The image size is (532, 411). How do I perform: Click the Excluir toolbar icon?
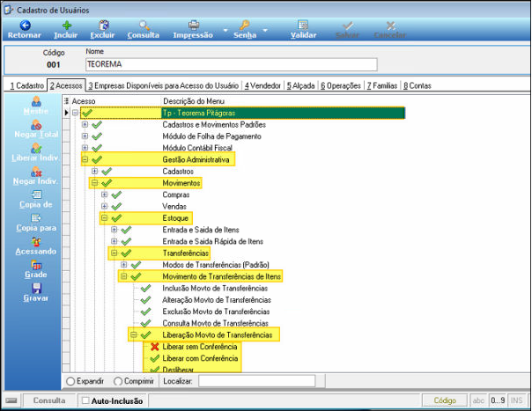[x=103, y=26]
